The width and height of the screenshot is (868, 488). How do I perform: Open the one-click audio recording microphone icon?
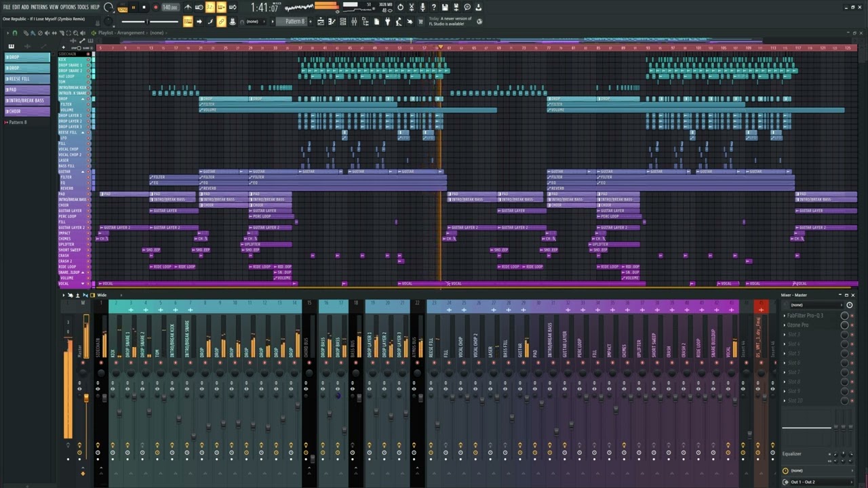pos(422,7)
